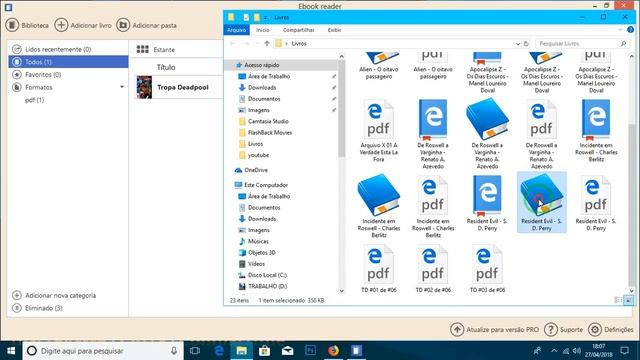The height and width of the screenshot is (360, 640).
Task: Click the Tropa Deadpool book title
Action: click(x=183, y=87)
